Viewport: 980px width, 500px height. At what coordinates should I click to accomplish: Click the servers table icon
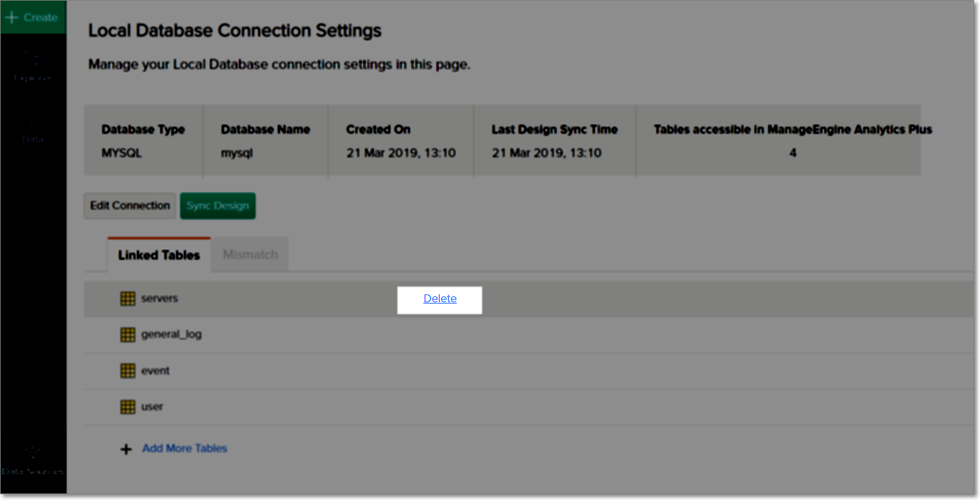pos(128,299)
